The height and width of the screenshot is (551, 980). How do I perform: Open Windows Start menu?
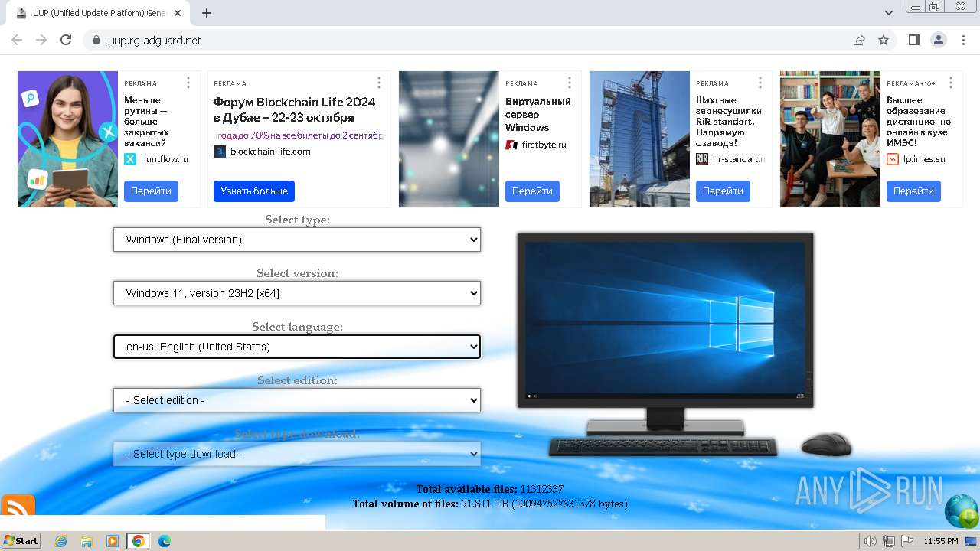(x=21, y=541)
